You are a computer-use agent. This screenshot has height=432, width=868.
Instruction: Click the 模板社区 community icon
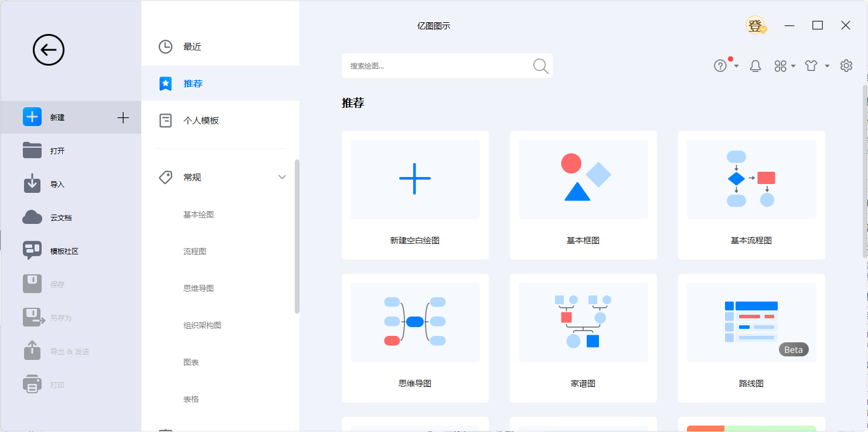pyautogui.click(x=32, y=250)
